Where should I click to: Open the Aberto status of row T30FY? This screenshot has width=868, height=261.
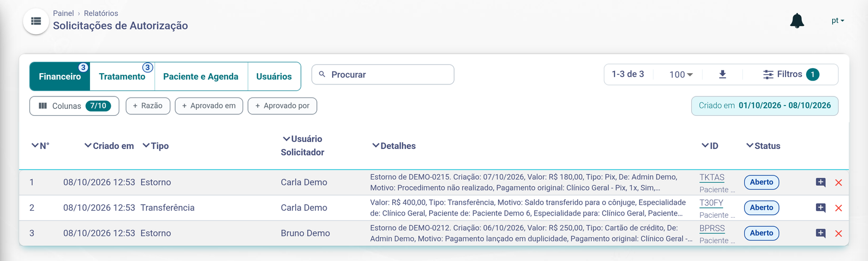(762, 208)
